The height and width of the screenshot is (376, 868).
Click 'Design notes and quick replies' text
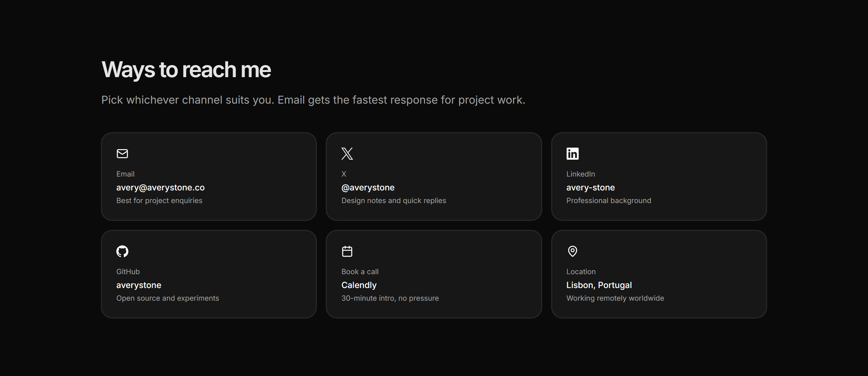click(394, 201)
